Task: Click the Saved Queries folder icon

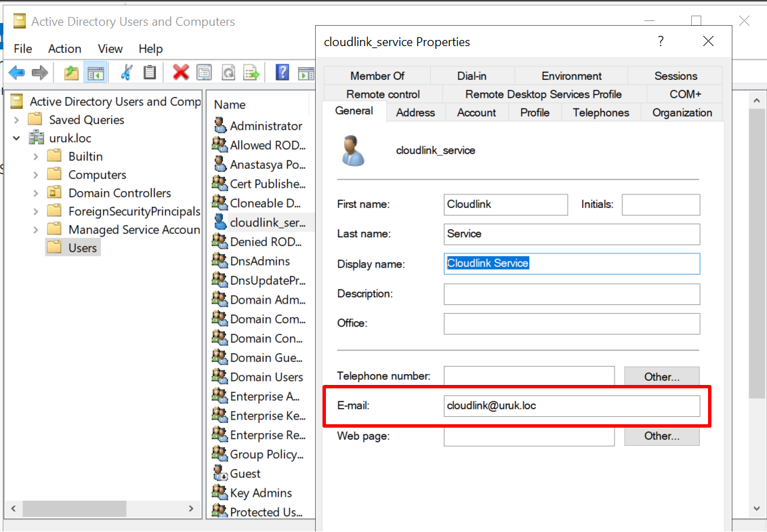Action: coord(35,119)
